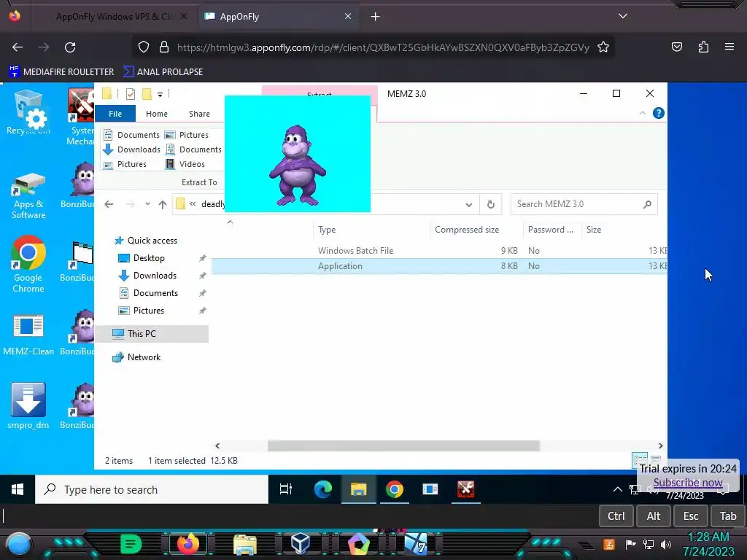Open the System Mechanic desktop shortcut
Viewport: 747px width, 560px height.
tap(80, 117)
